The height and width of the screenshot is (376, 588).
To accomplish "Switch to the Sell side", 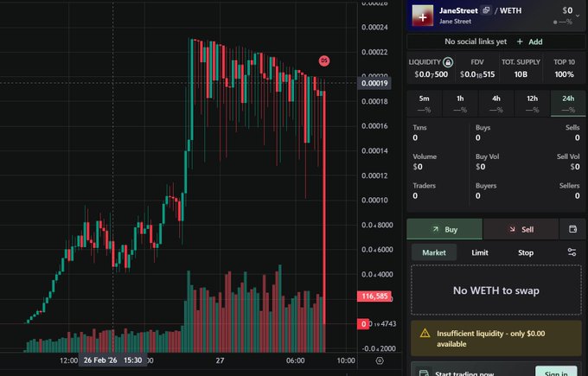I will click(x=521, y=229).
